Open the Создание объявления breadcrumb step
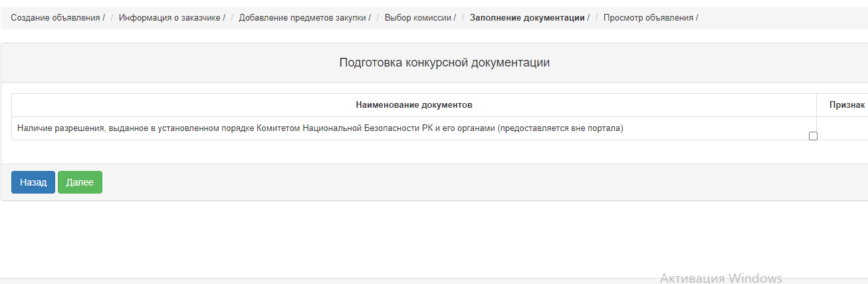Viewport: 868px width, 284px height. click(x=56, y=18)
